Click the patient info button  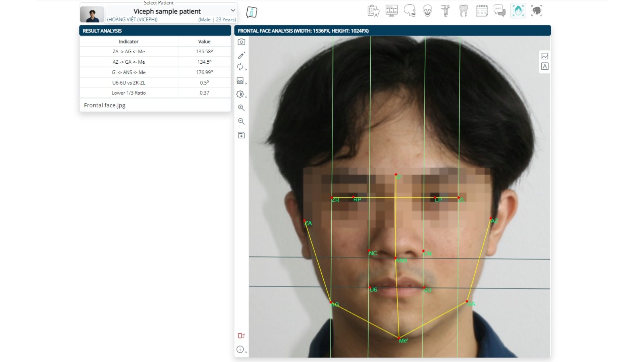[x=252, y=12]
